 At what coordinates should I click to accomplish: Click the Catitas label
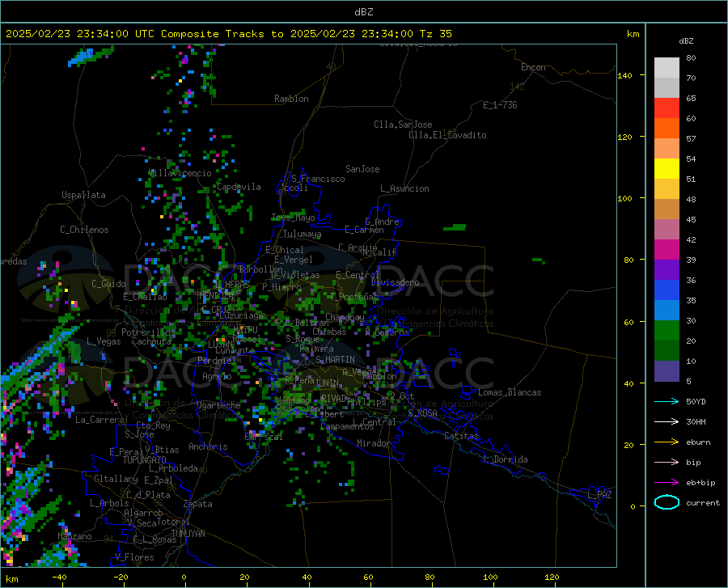[x=462, y=436]
